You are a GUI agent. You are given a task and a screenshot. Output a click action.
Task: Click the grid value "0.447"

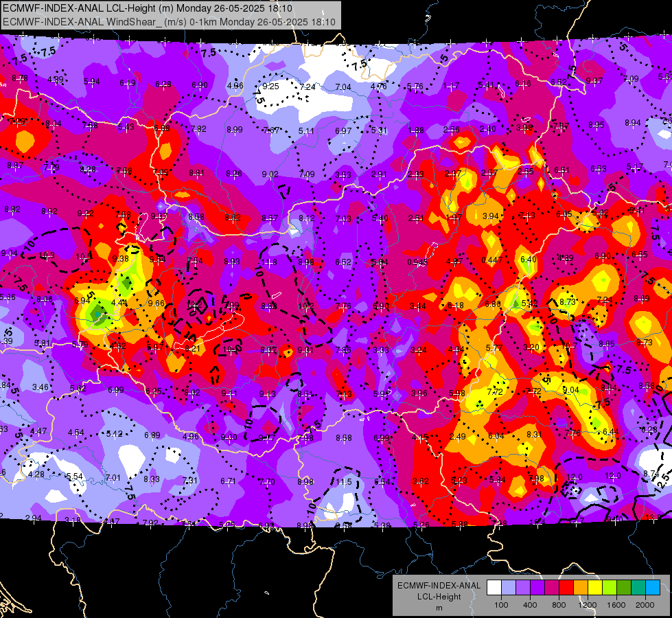pos(491,260)
